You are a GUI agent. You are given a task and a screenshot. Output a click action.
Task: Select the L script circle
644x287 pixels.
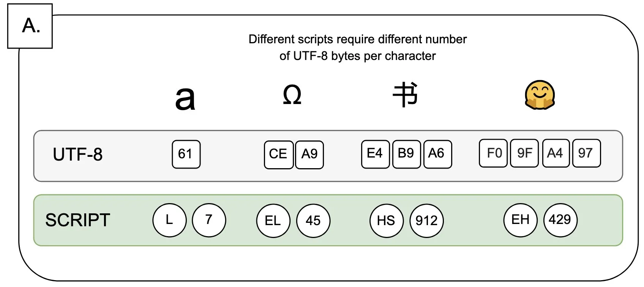pos(169,220)
